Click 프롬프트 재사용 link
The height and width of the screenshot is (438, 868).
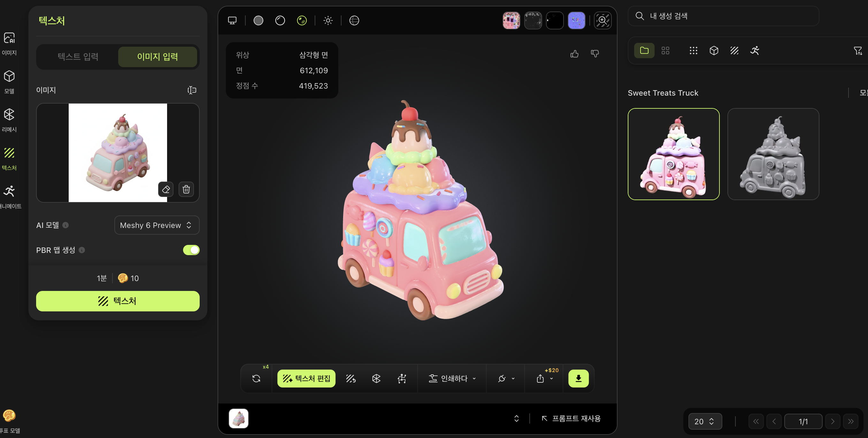[x=571, y=418]
